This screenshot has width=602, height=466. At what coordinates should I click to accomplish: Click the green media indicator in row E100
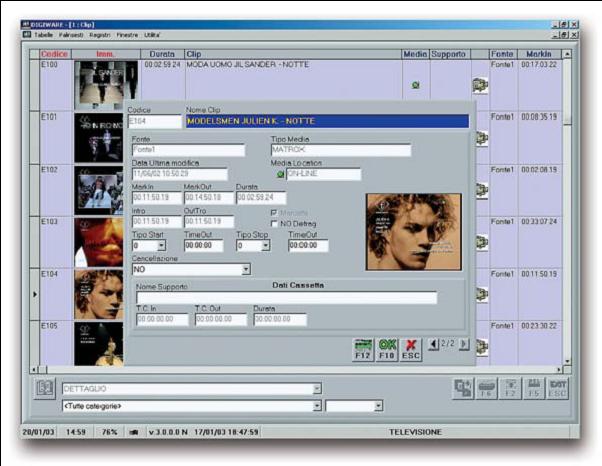(415, 86)
